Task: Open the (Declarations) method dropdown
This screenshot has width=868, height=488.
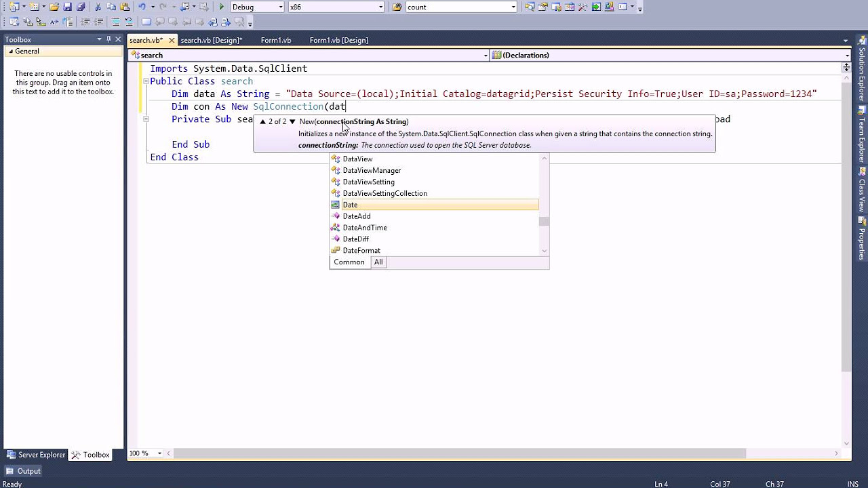Action: (x=847, y=56)
